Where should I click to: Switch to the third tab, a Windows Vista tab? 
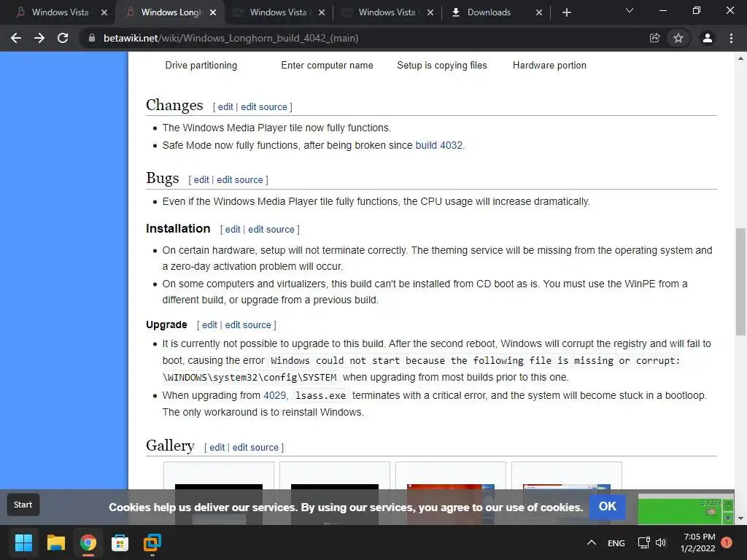click(278, 12)
